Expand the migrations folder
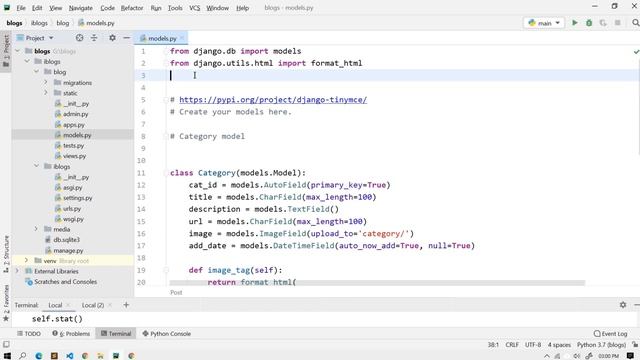640x360 pixels. point(46,82)
